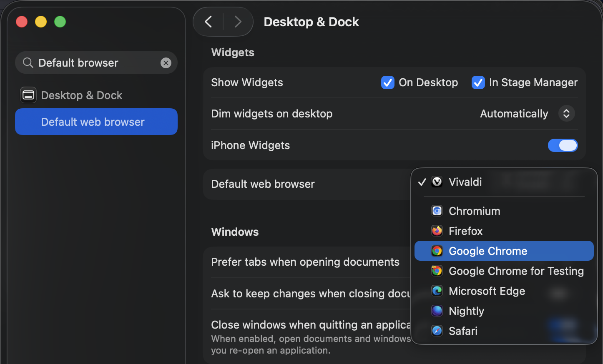Screen dimensions: 603x364
Task: Uncheck the In Stage Manager checkbox
Action: click(478, 82)
